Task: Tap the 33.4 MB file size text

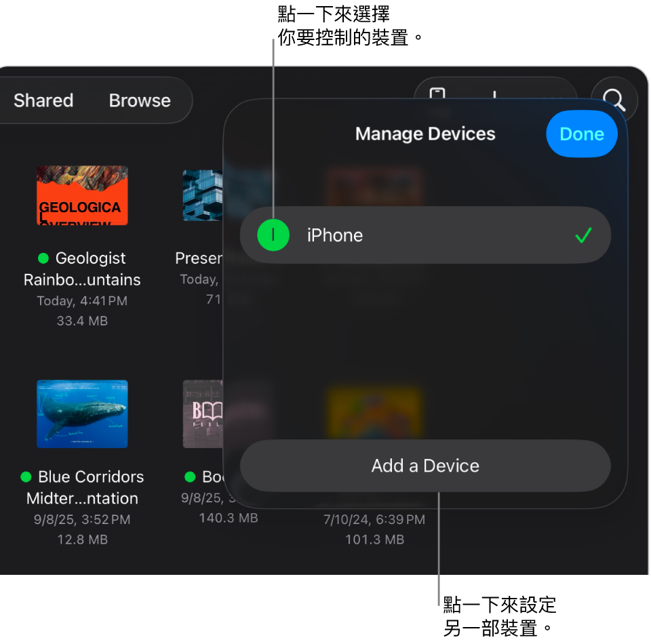Action: (82, 321)
